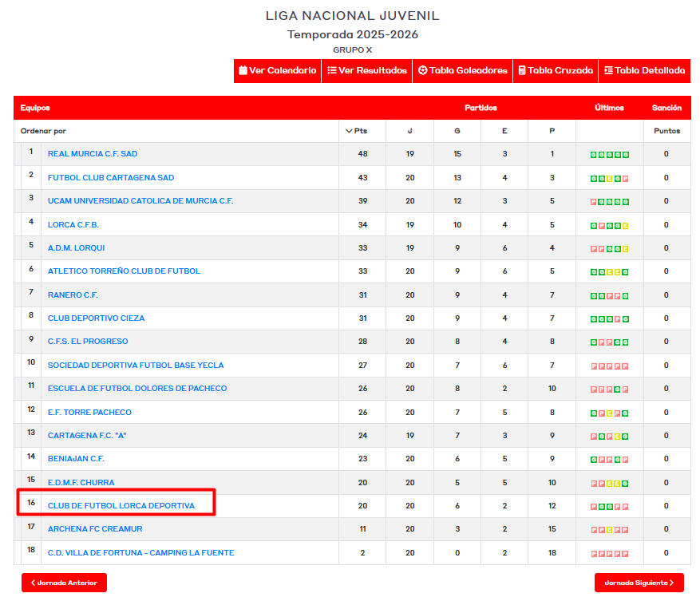Open A.D.M. LORQUI team link
This screenshot has width=700, height=601.
pos(76,247)
